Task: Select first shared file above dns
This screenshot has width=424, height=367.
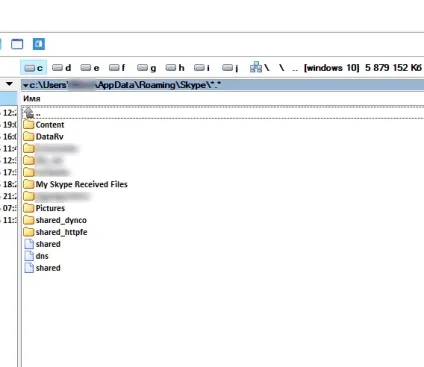Action: click(43, 244)
